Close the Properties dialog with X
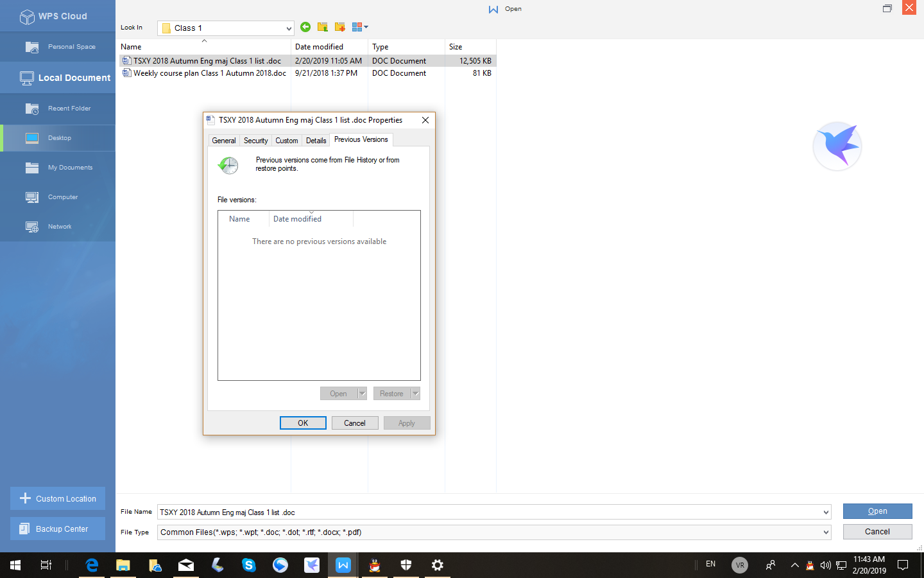Viewport: 924px width, 578px height. click(x=425, y=120)
